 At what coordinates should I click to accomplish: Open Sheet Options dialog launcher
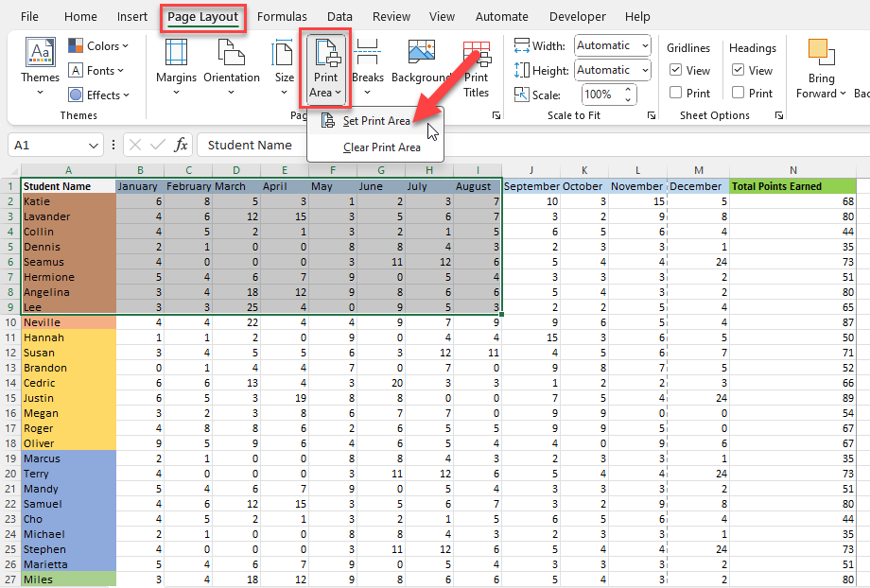pyautogui.click(x=779, y=115)
